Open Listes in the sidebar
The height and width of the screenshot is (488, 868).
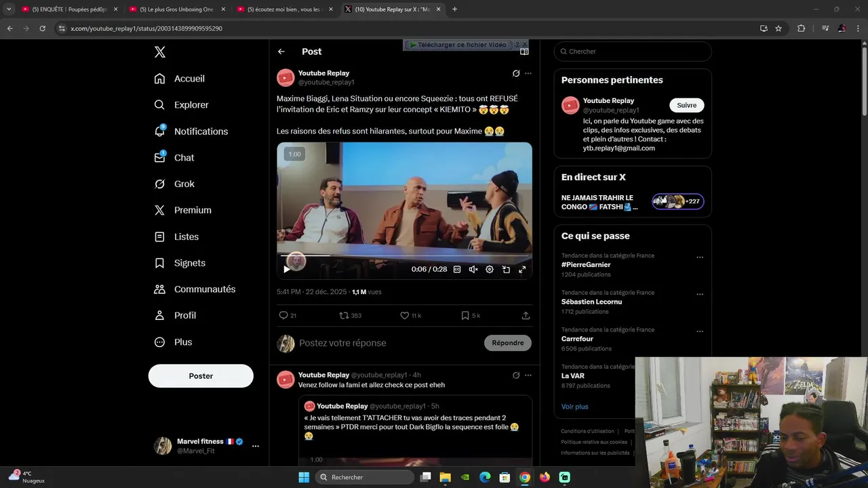(x=176, y=237)
